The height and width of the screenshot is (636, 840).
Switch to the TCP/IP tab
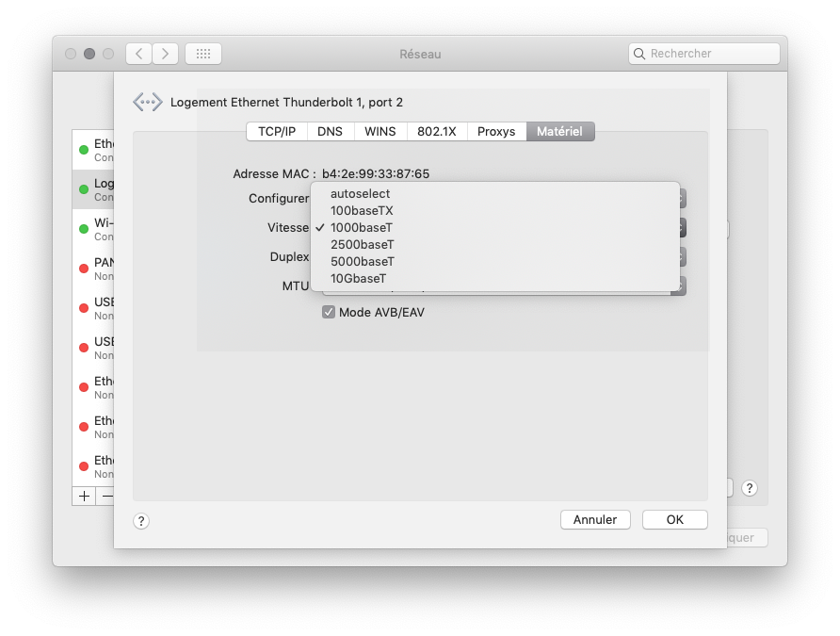277,131
